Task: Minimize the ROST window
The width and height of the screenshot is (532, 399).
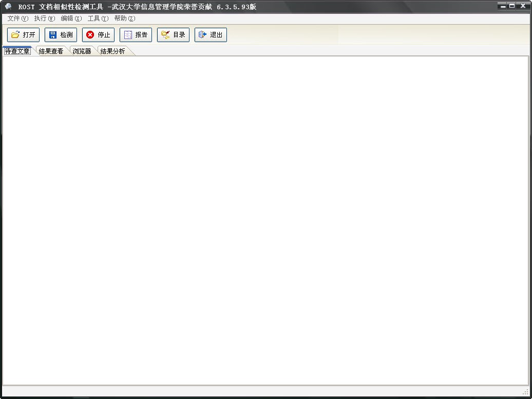Action: click(x=503, y=6)
